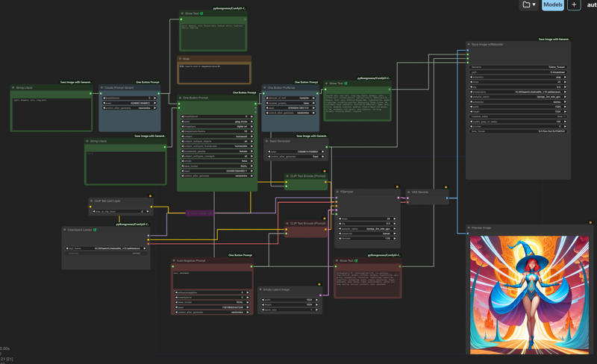
Task: Click pink latent output socket on Empty Latent Image
Action: point(321,295)
